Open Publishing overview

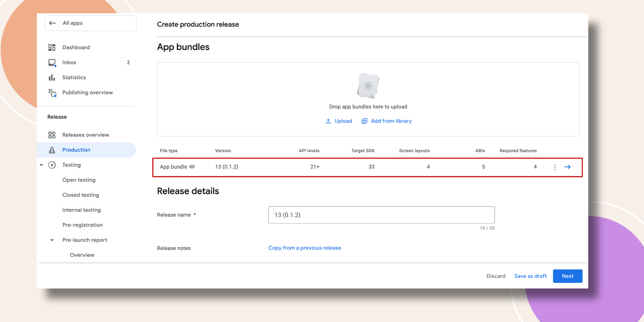point(87,93)
